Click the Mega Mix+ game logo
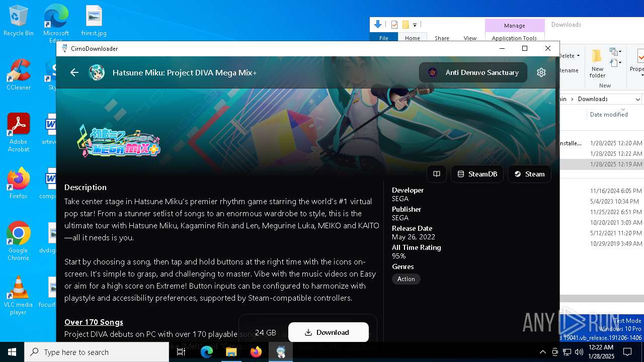Viewport: 644px width, 362px height. [119, 140]
